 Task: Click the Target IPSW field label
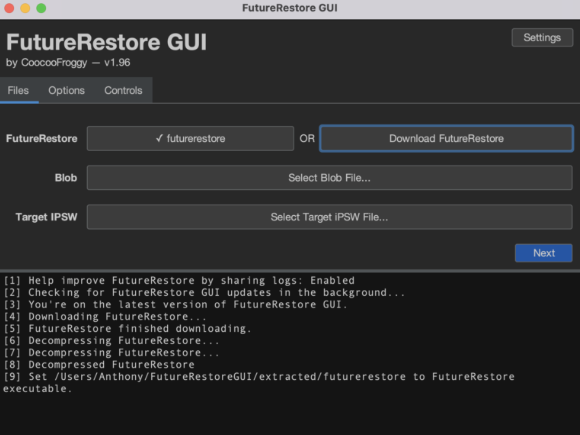pos(46,217)
